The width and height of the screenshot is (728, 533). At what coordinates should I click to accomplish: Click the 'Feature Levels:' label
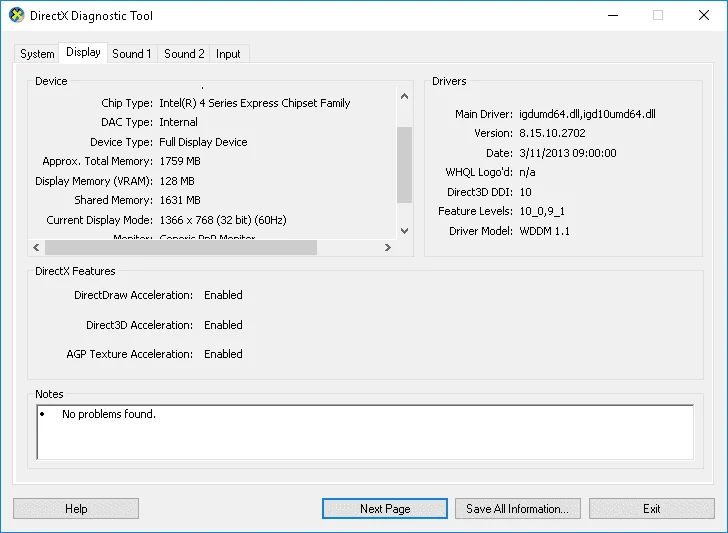475,211
